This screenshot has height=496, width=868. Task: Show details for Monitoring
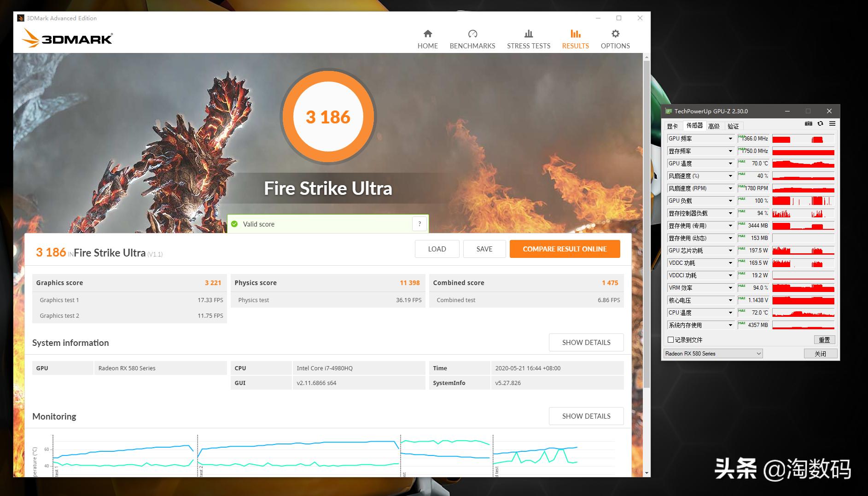tap(586, 416)
